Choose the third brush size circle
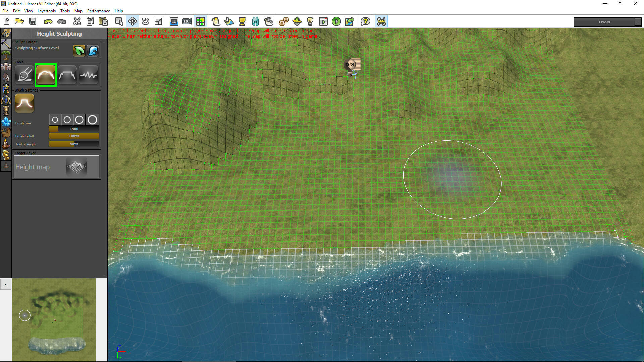Viewport: 644px width, 362px height. (79, 120)
